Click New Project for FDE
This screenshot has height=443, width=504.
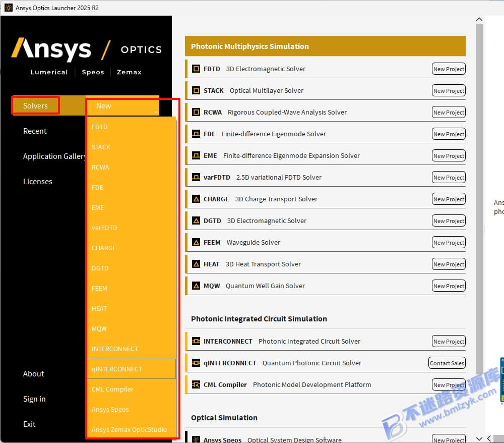click(449, 134)
